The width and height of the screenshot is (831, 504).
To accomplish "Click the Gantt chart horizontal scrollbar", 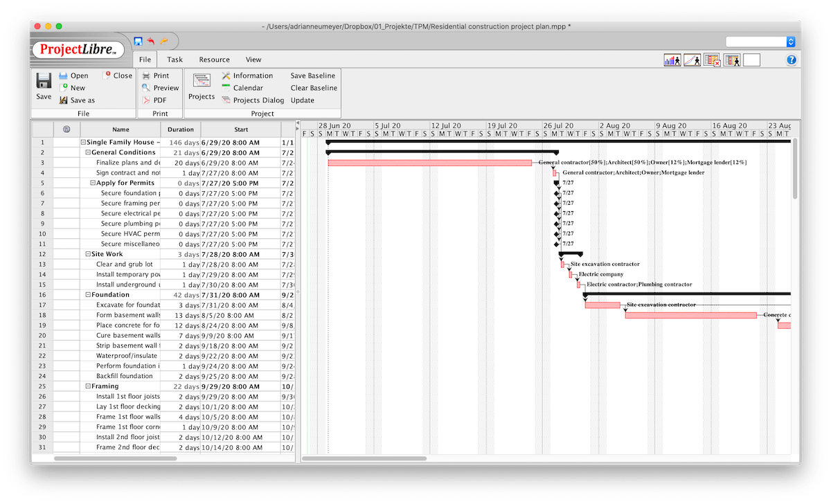I will (365, 458).
